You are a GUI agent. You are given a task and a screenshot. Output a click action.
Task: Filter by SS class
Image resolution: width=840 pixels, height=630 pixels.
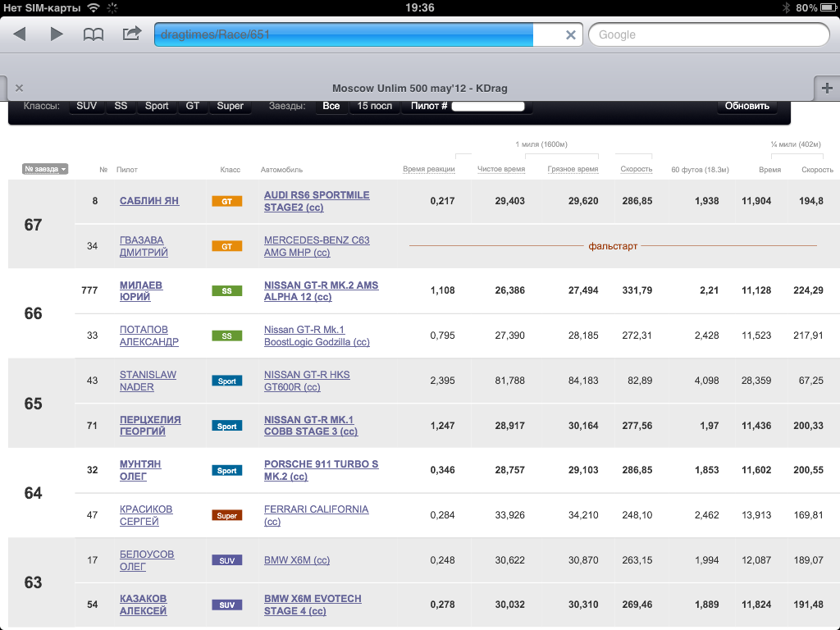(121, 106)
